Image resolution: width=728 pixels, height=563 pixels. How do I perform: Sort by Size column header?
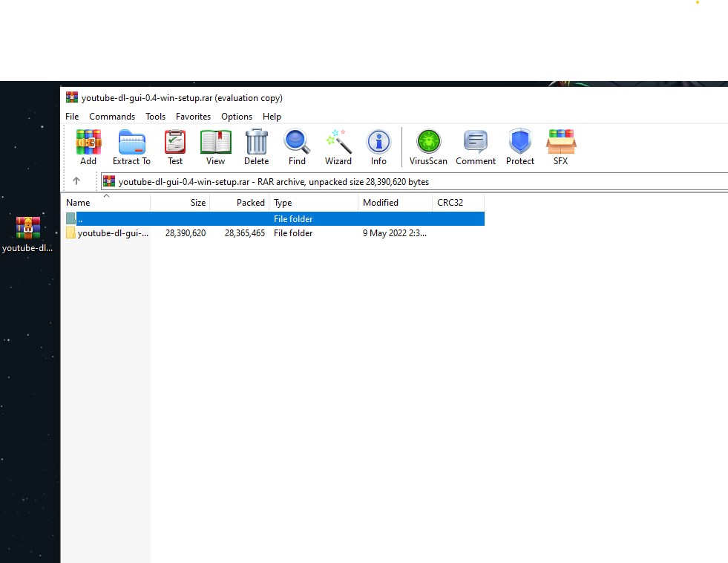click(x=180, y=203)
